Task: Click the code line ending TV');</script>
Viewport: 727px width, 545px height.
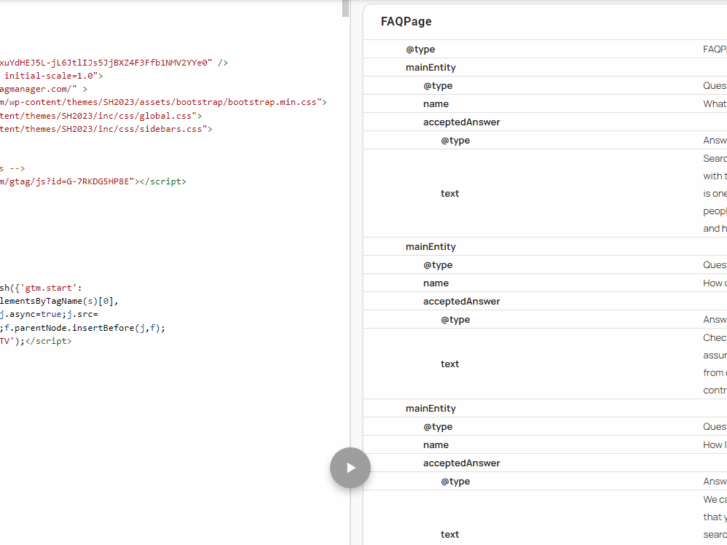Action: click(36, 341)
